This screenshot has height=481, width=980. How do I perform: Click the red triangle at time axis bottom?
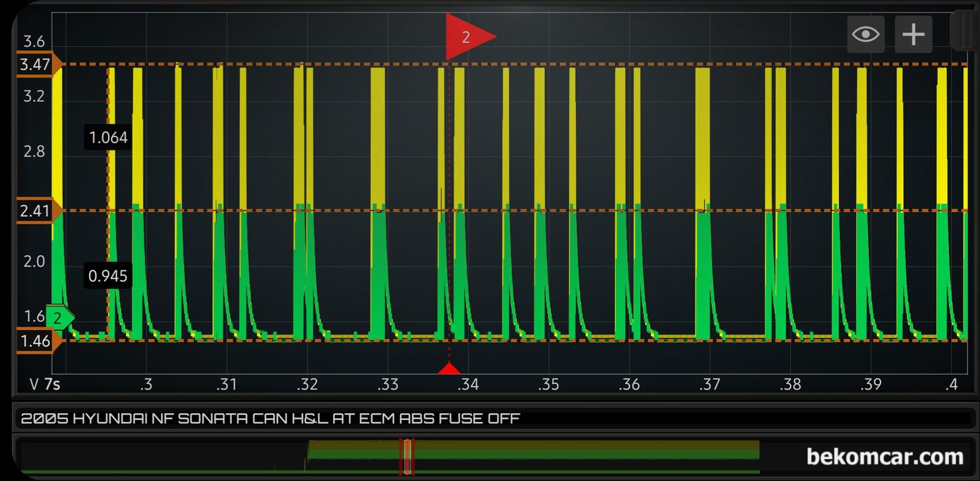[x=450, y=368]
